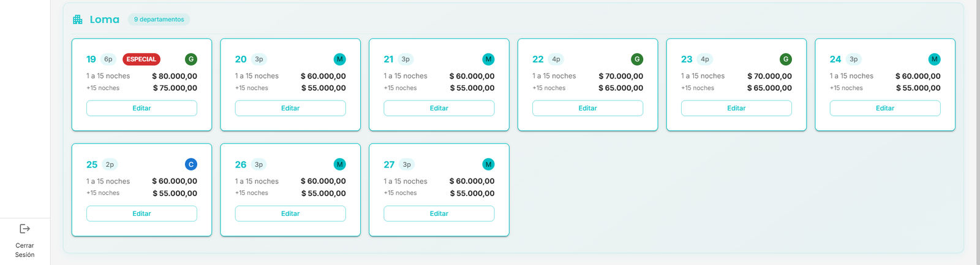980x265 pixels.
Task: Click the Cerrar Sesión logout icon
Action: (24, 229)
